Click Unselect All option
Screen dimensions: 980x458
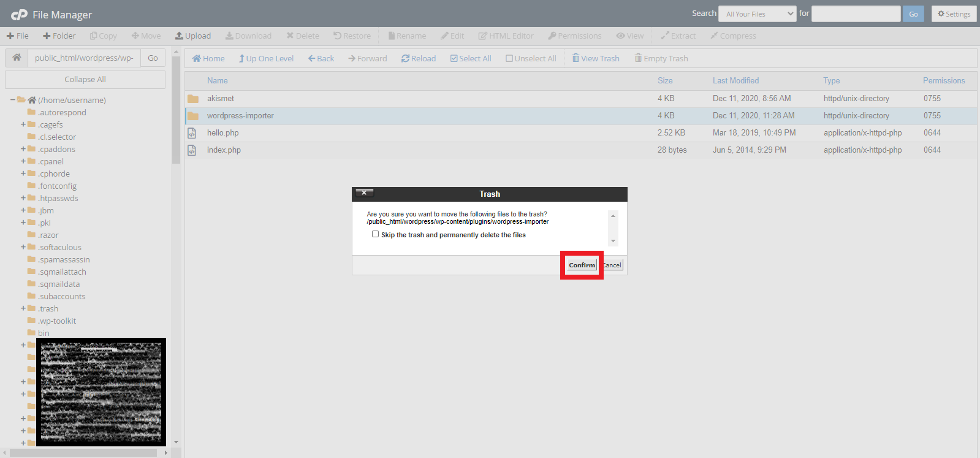click(531, 59)
